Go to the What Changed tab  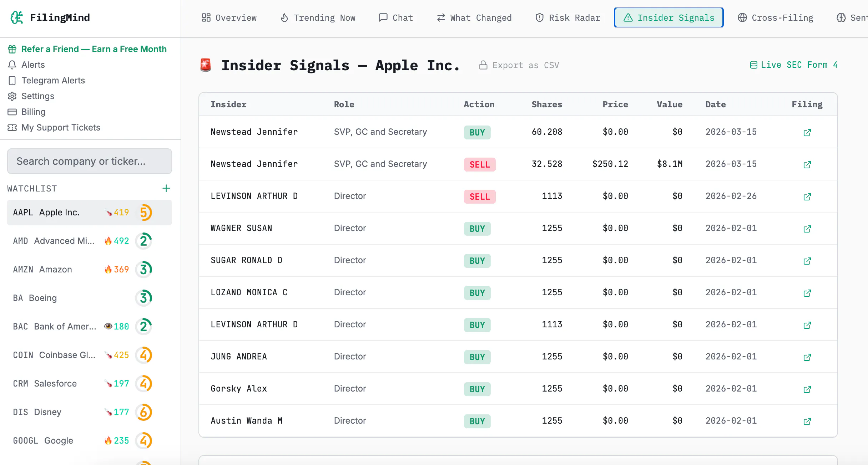pyautogui.click(x=474, y=17)
